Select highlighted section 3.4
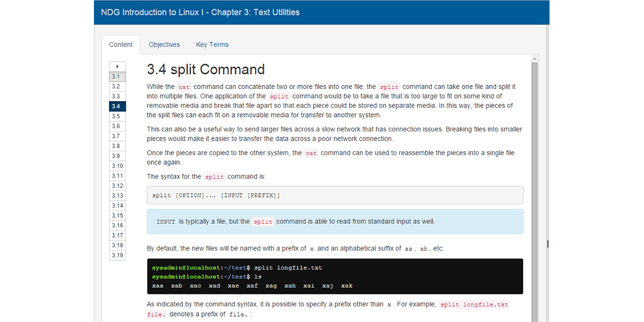Screen dimensions: 644x322 (x=118, y=106)
